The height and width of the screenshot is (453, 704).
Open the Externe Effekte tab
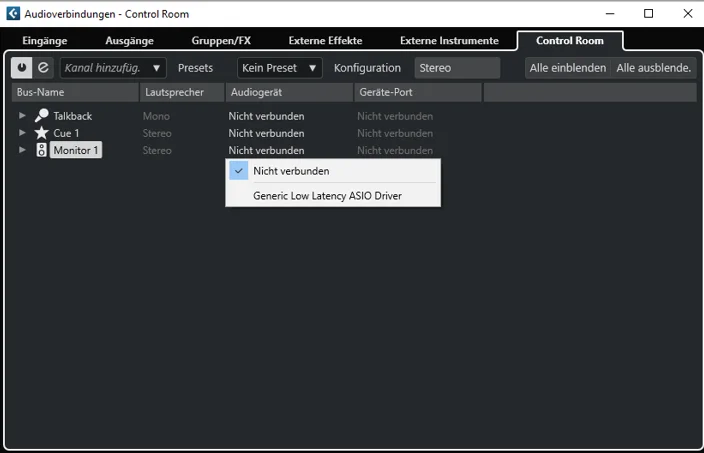[x=326, y=40]
